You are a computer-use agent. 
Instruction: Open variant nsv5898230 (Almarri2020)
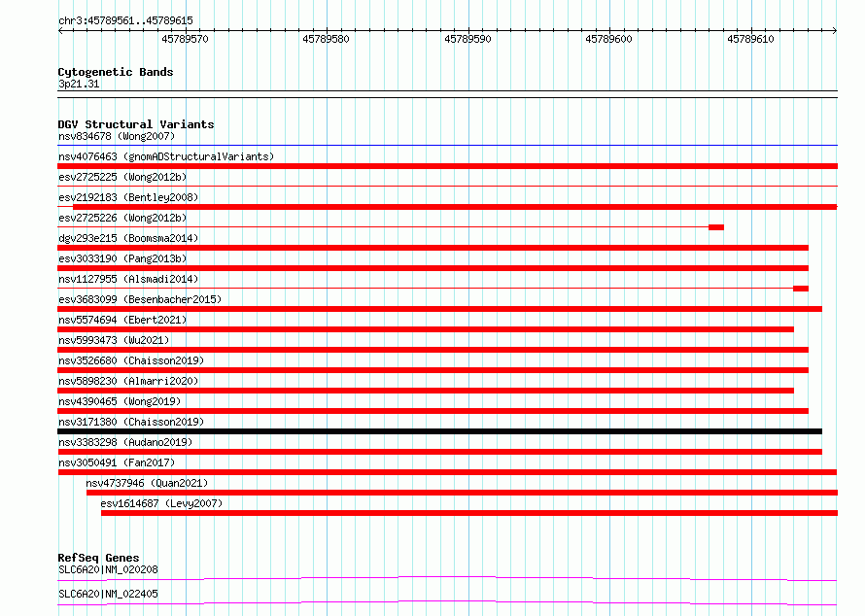pos(128,382)
